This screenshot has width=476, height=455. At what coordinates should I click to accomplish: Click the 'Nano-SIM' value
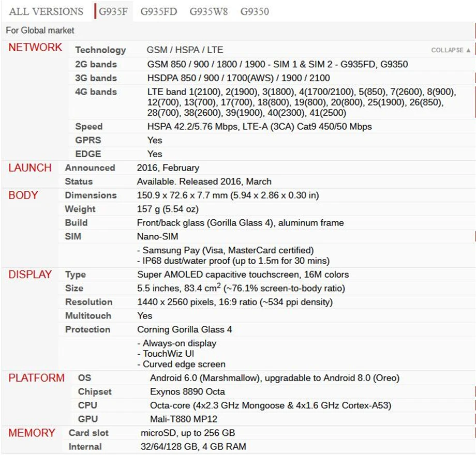(x=158, y=236)
